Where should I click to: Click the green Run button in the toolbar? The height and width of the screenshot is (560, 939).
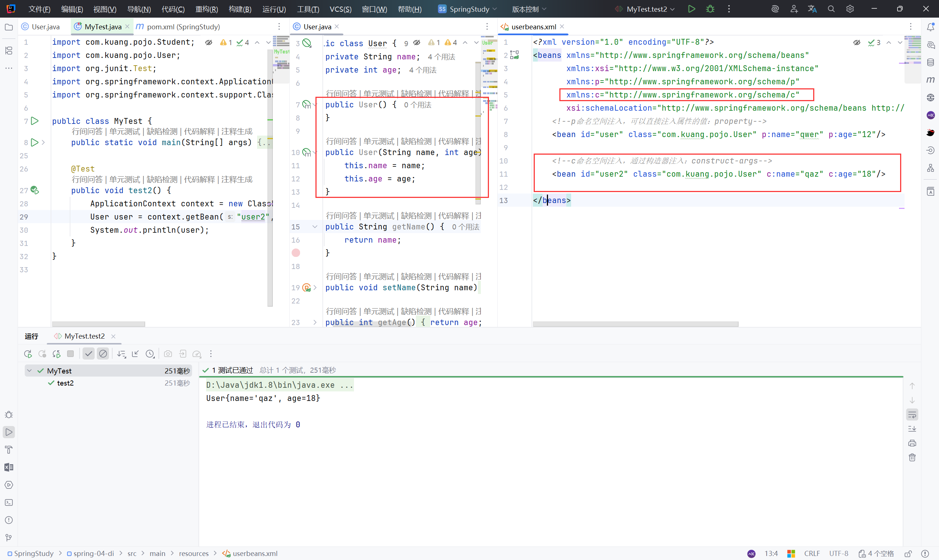pos(691,9)
